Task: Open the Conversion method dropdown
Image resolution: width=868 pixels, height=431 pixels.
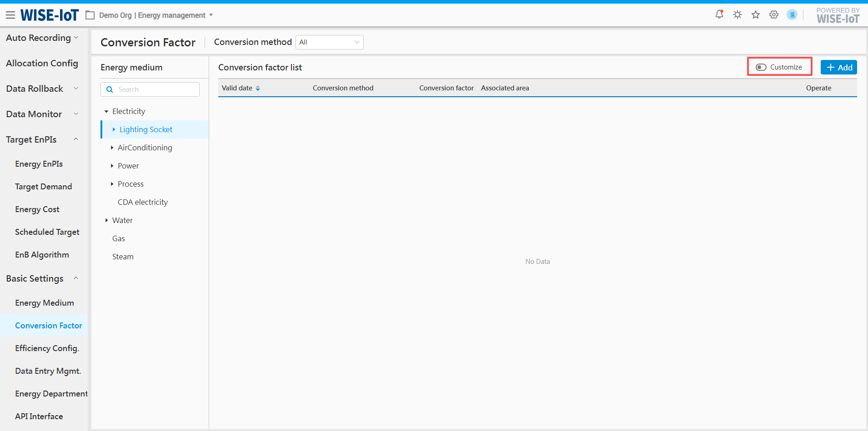Action: click(x=329, y=42)
